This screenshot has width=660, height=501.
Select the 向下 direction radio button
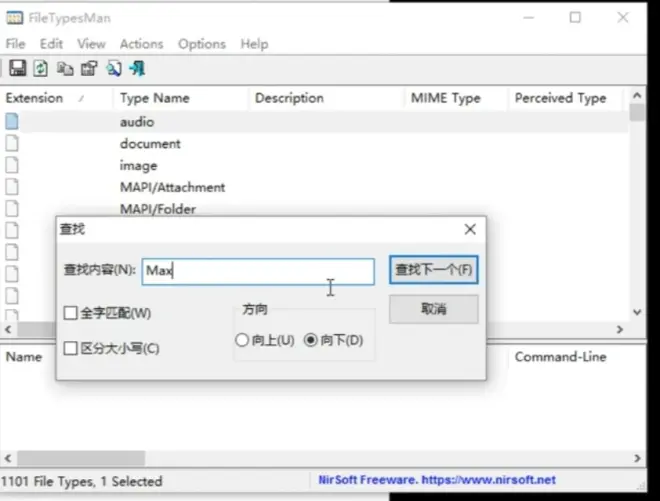[310, 340]
